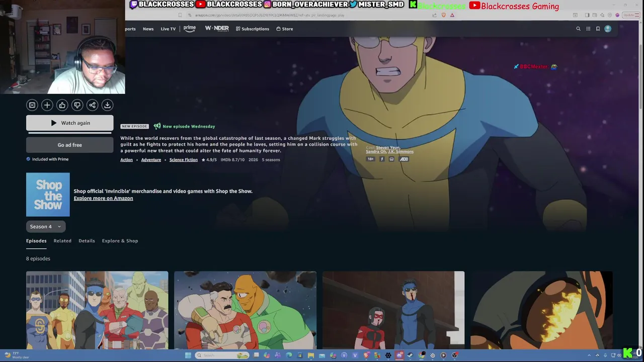Viewport: 644px width, 362px height.
Task: Click the subtitles CC badge
Action: (391, 159)
